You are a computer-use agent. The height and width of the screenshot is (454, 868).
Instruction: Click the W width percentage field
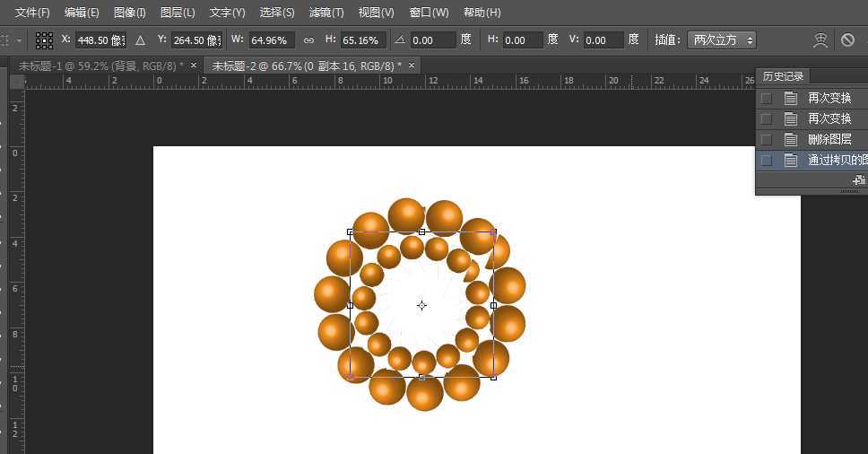click(270, 40)
